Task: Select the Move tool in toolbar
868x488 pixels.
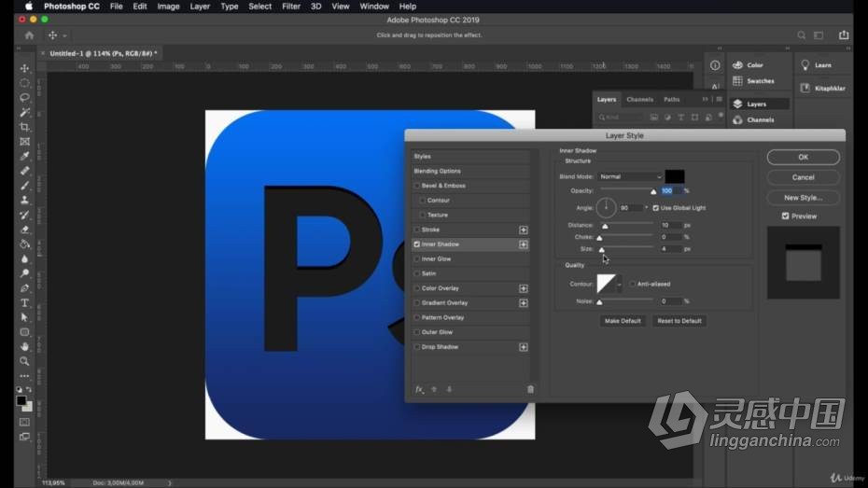Action: 24,68
